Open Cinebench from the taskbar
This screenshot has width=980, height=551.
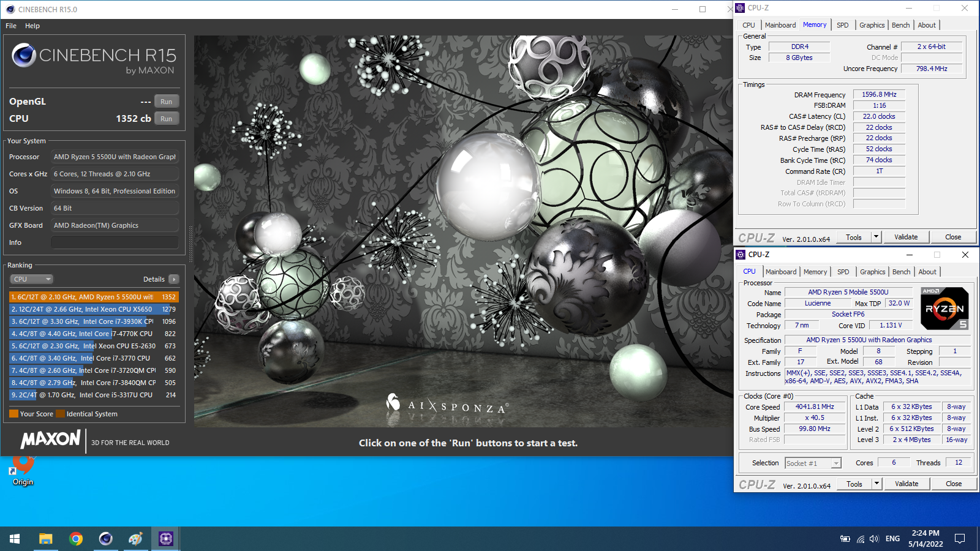click(106, 539)
